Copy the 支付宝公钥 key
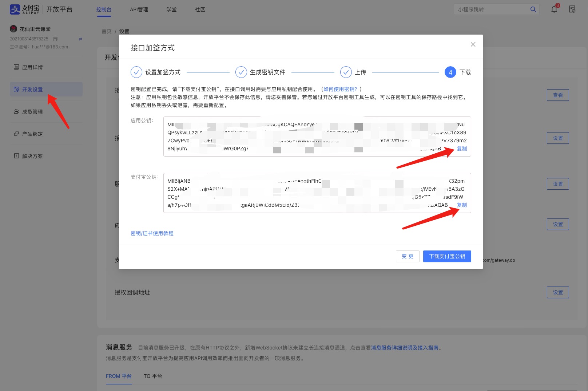Image resolution: width=588 pixels, height=391 pixels. 462,205
